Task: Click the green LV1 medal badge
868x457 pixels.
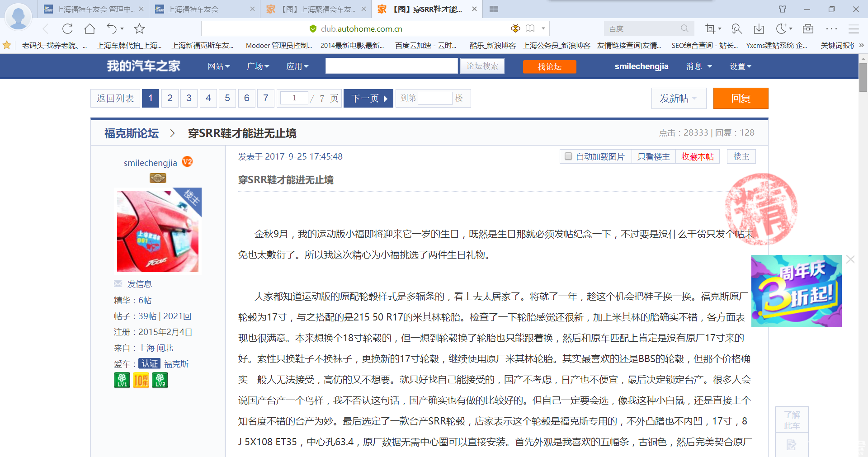Action: [122, 380]
